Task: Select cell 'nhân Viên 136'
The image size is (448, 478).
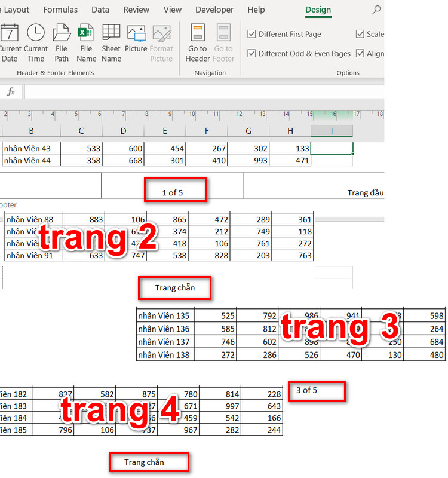Action: [165, 329]
